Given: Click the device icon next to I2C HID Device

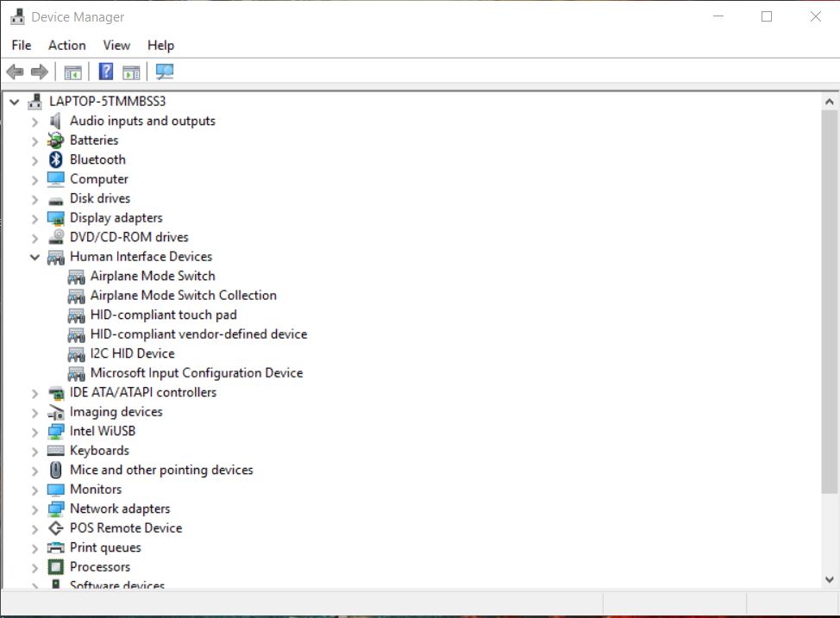Looking at the screenshot, I should [76, 354].
